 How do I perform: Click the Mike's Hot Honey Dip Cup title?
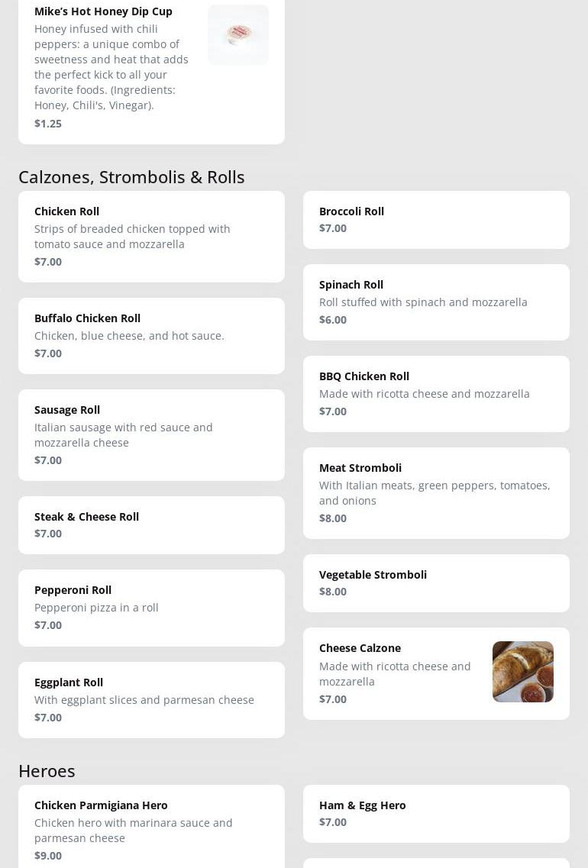103,11
